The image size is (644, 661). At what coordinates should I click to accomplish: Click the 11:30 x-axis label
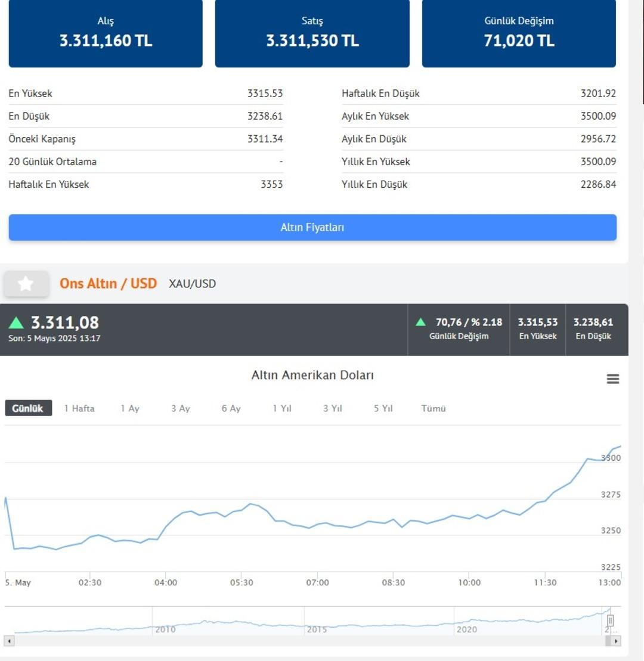click(x=545, y=582)
